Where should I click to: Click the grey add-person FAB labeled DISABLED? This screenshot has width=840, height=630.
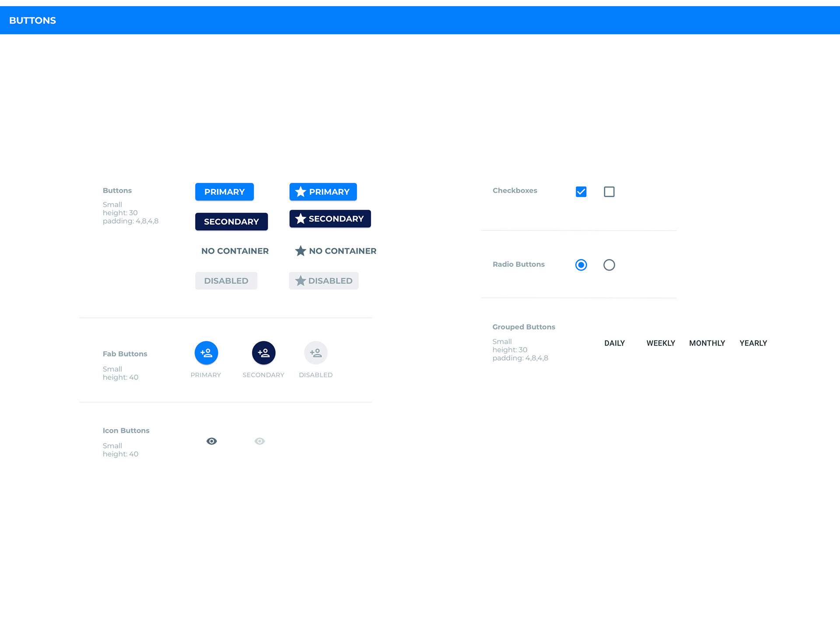point(315,353)
